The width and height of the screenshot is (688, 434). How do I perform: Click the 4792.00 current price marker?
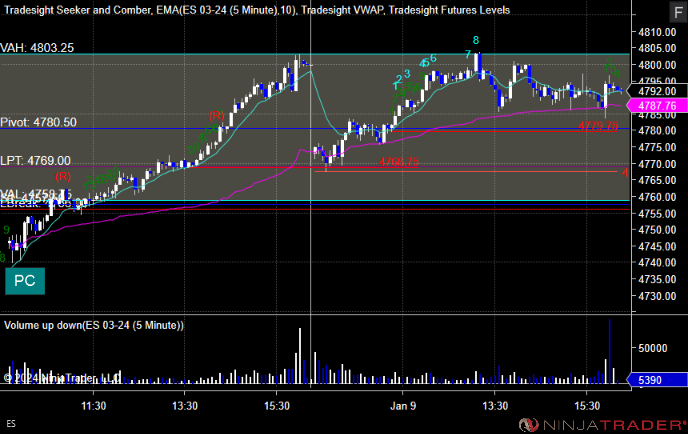(657, 91)
